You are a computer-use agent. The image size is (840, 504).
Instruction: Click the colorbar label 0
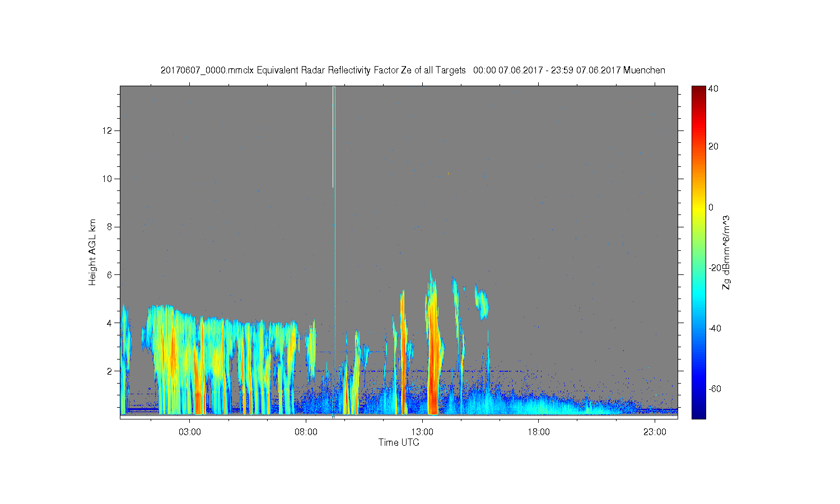711,207
